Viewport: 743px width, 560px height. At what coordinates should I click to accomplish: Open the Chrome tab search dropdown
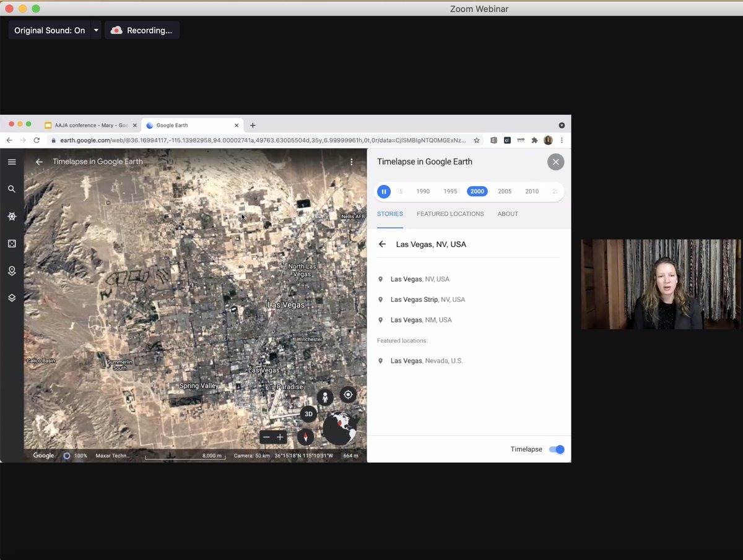(562, 126)
